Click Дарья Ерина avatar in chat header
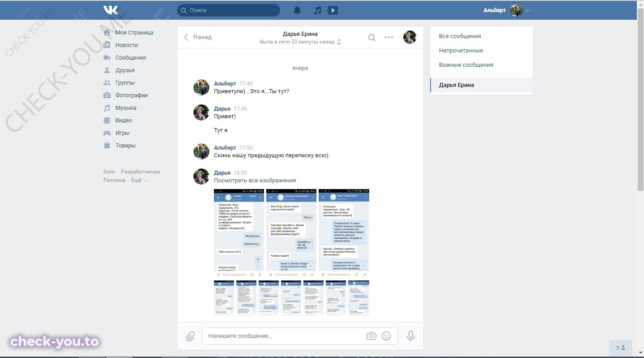Viewport: 644px width, 358px height. 410,37
